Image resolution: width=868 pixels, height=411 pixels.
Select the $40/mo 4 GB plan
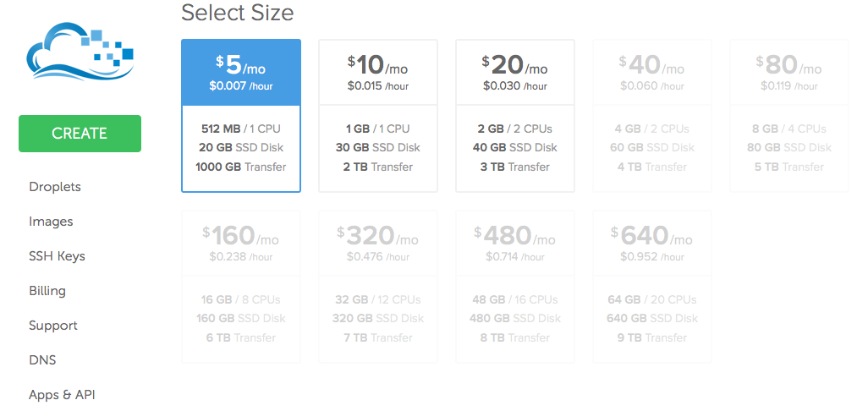pyautogui.click(x=652, y=116)
